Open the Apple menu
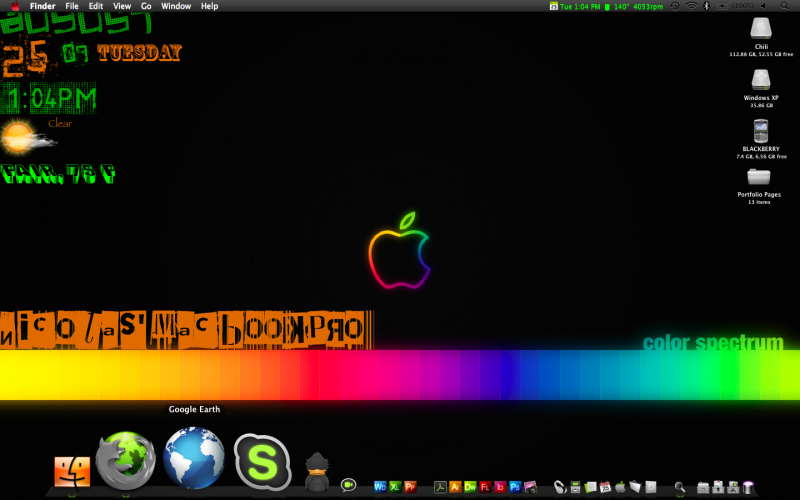 [15, 6]
